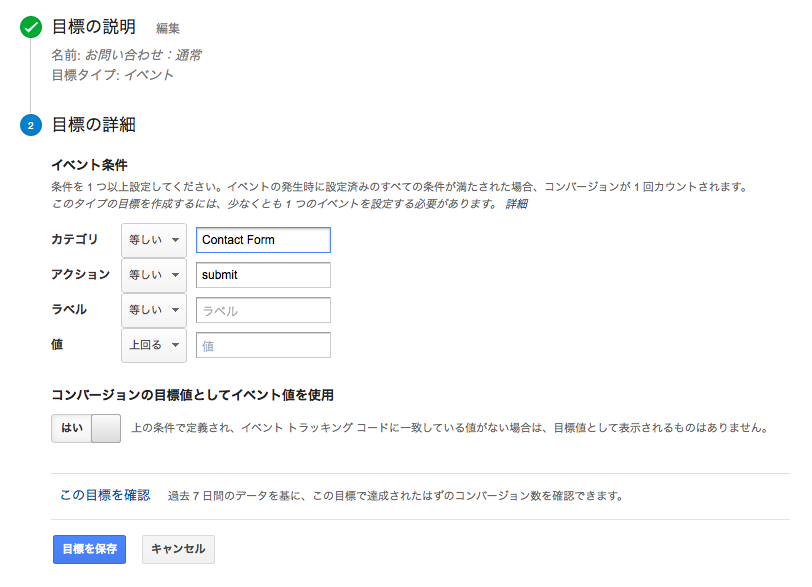The height and width of the screenshot is (587, 812).
Task: Click the この目標を確認 link
Action: (105, 495)
